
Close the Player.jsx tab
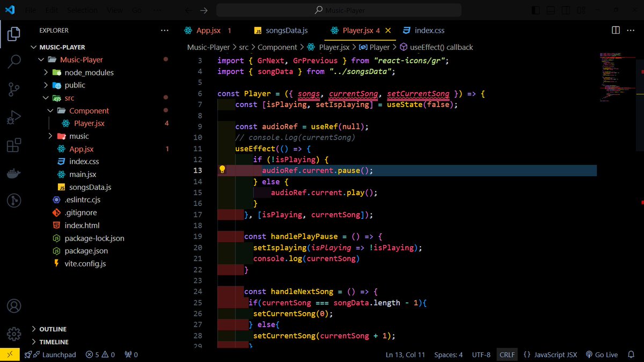(x=388, y=31)
